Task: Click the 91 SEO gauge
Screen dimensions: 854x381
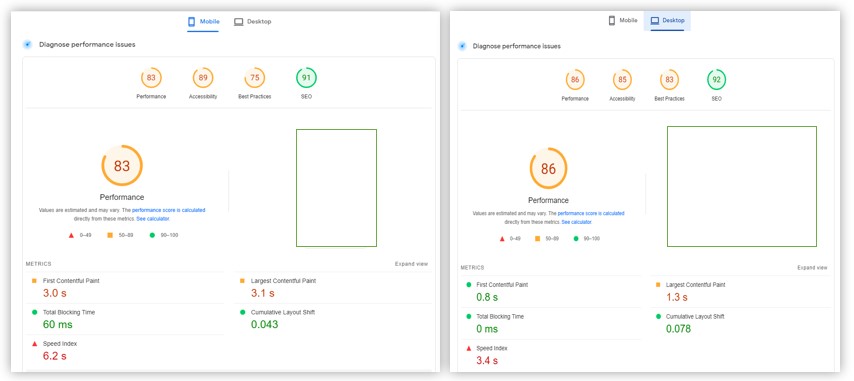Action: coord(306,78)
